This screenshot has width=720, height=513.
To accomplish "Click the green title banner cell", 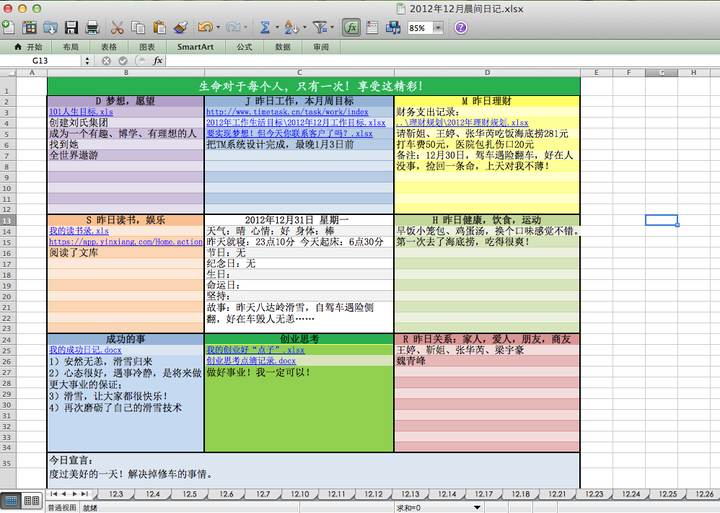I will coord(312,87).
